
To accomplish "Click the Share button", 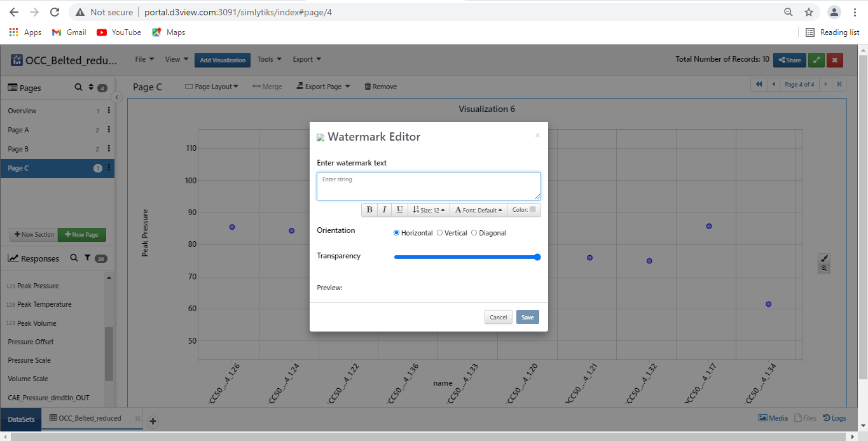I will [x=790, y=60].
